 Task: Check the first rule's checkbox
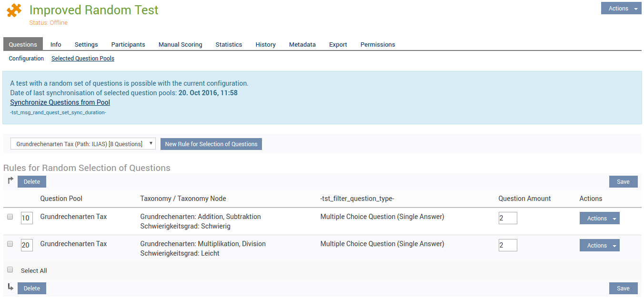point(10,217)
